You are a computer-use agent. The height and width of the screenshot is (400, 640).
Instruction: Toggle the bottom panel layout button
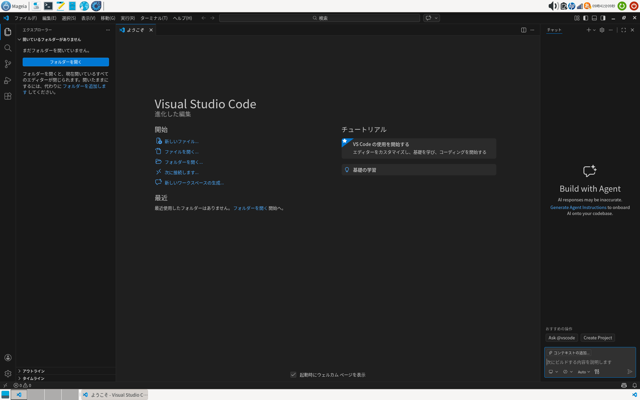[x=594, y=18]
